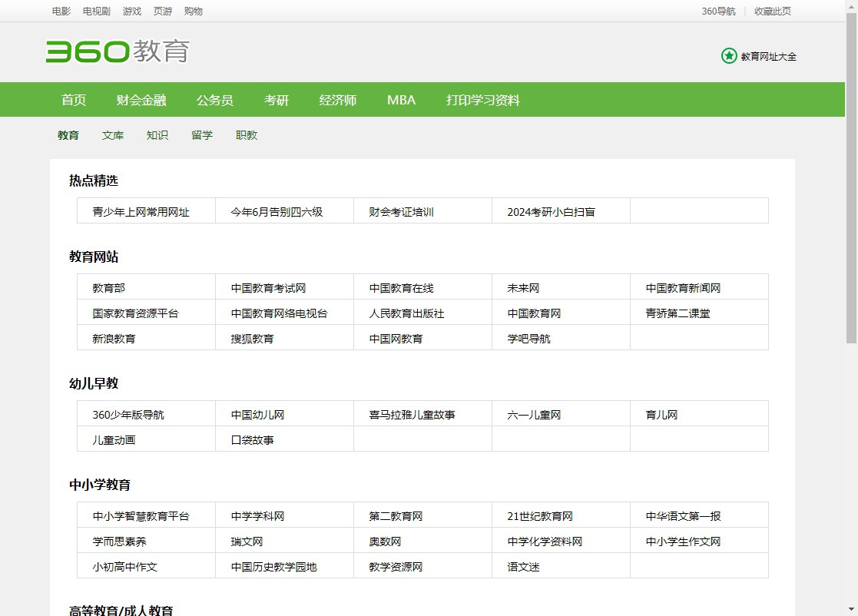Click the scrollbar down arrow

pyautogui.click(x=851, y=609)
